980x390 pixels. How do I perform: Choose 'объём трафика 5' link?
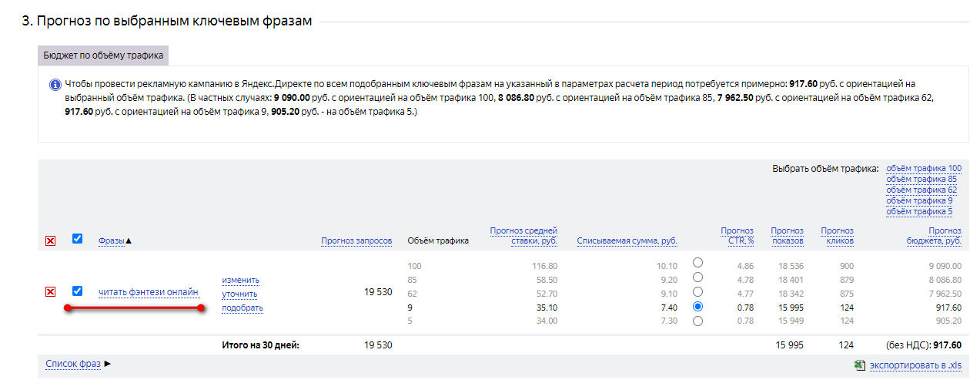tap(919, 211)
